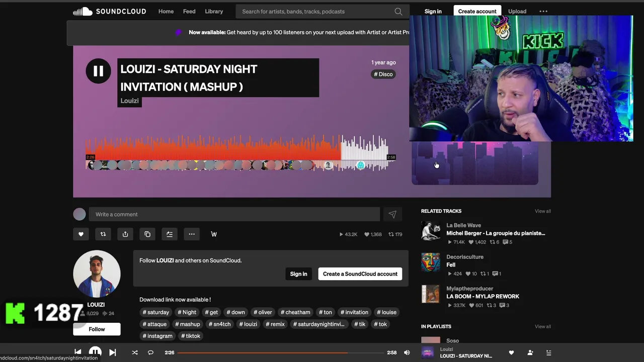Viewport: 644px width, 362px height.
Task: Click the Disco genre tag
Action: (x=383, y=74)
